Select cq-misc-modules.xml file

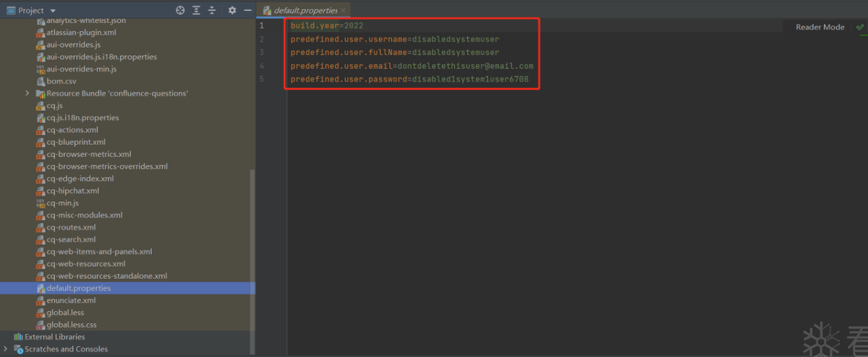tap(85, 215)
